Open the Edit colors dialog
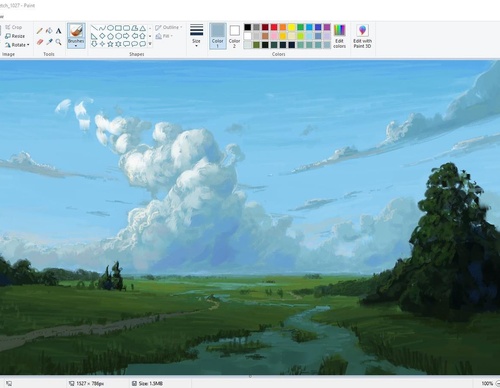The height and width of the screenshot is (388, 500). pos(339,36)
